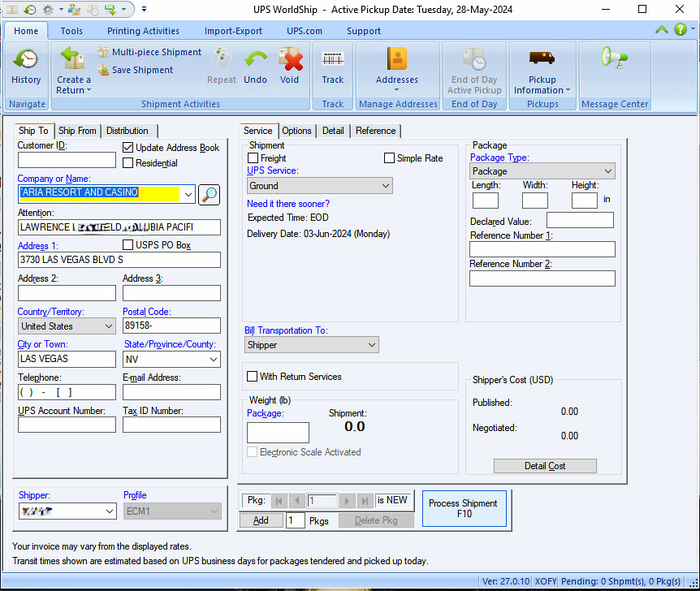This screenshot has height=591, width=700.
Task: Expand the UPS Service dropdown
Action: click(319, 186)
